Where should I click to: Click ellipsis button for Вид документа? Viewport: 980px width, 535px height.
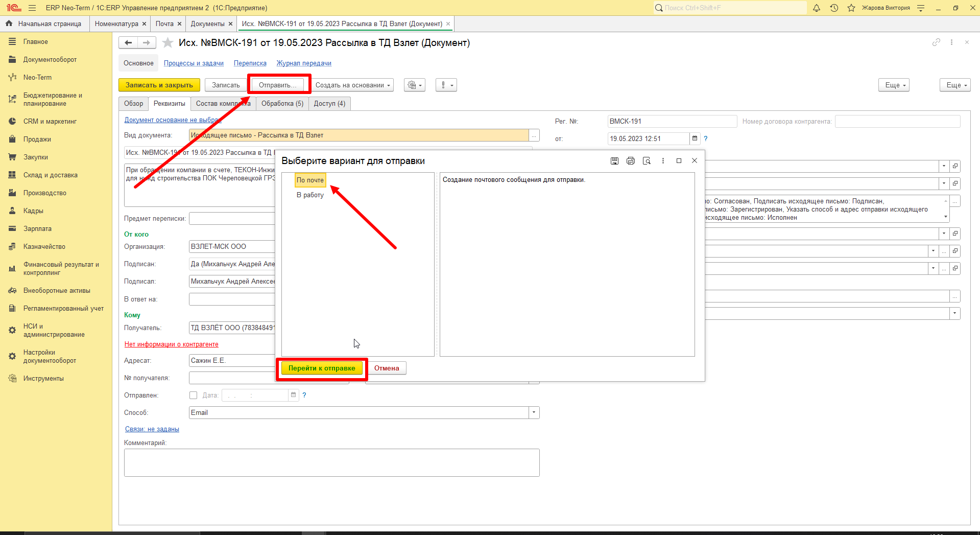(x=534, y=135)
